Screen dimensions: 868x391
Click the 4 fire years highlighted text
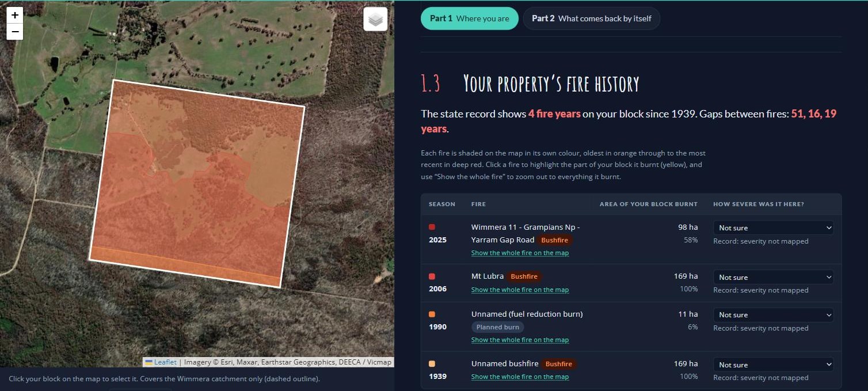tap(554, 114)
